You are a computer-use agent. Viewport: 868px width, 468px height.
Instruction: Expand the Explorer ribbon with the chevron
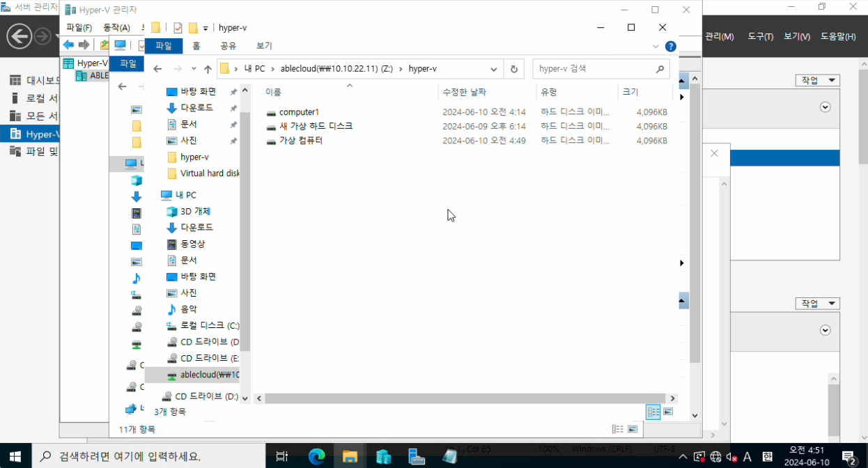[656, 46]
